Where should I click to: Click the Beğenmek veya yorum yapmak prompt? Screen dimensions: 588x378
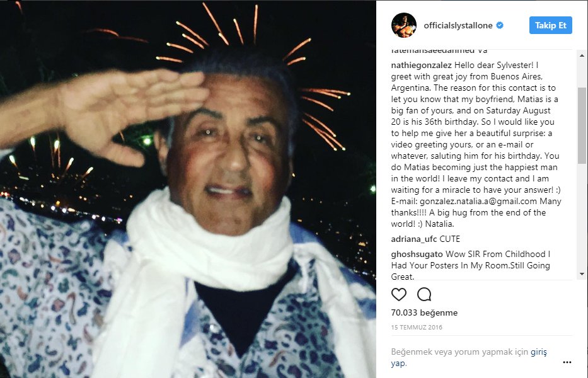click(460, 352)
